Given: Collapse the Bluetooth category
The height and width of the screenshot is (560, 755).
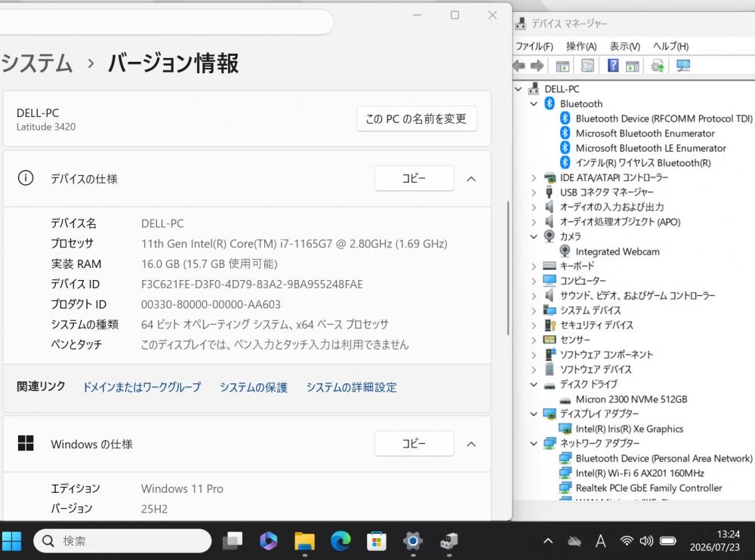Looking at the screenshot, I should (534, 103).
